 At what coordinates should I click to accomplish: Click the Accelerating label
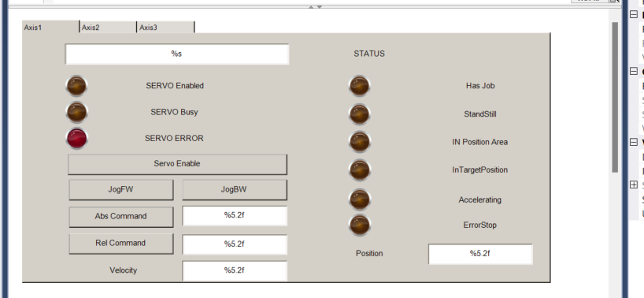(x=479, y=200)
